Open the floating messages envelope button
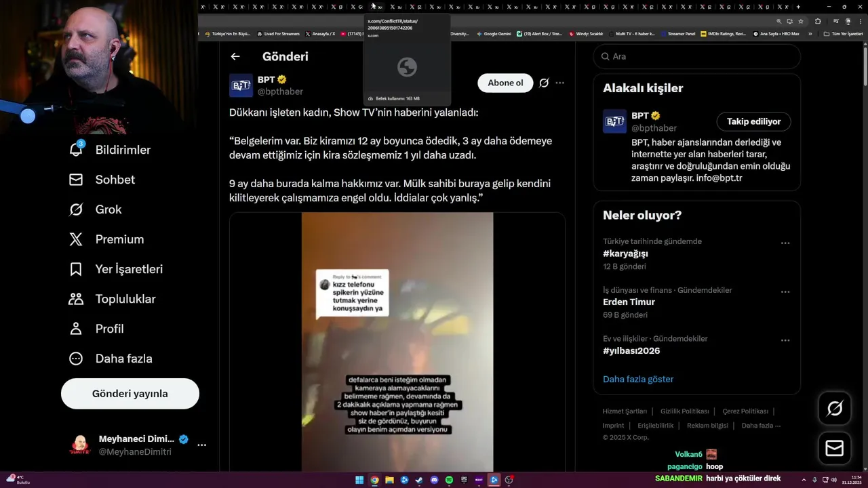 coord(835,449)
